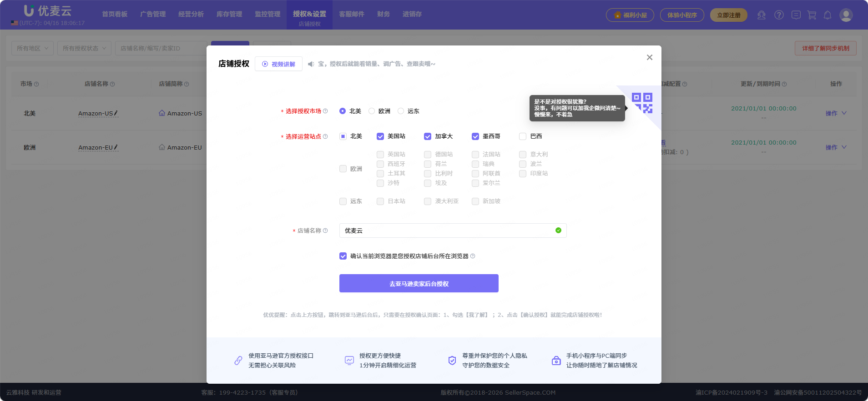
Task: Click the link icon for 亚马逊官方授权接口
Action: [238, 361]
